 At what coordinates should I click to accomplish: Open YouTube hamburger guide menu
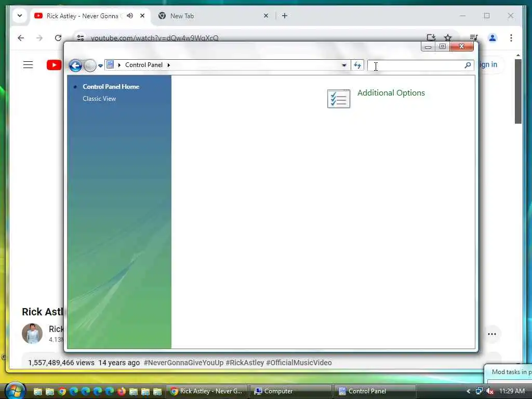(x=28, y=65)
